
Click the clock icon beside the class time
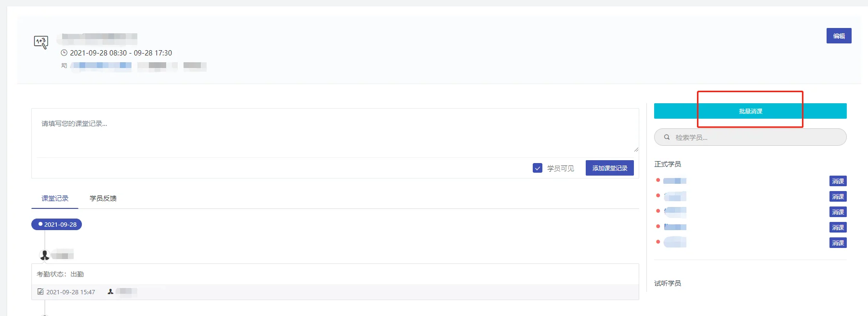click(64, 53)
